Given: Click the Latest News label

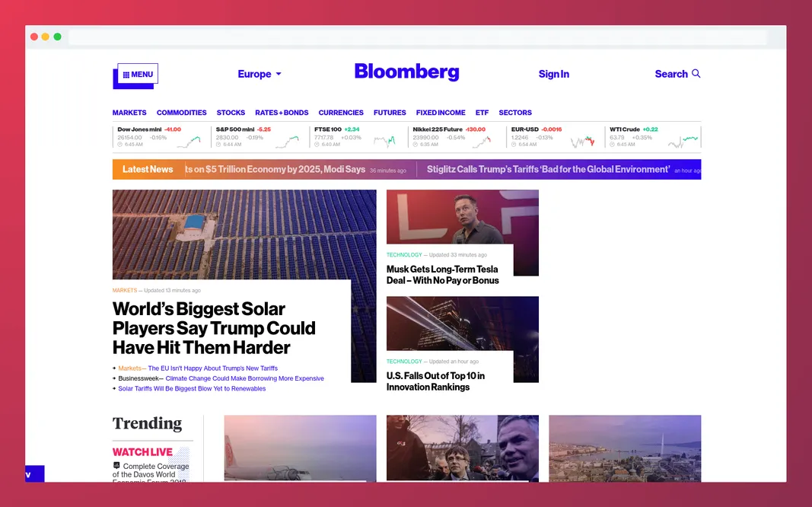Looking at the screenshot, I should (x=148, y=169).
